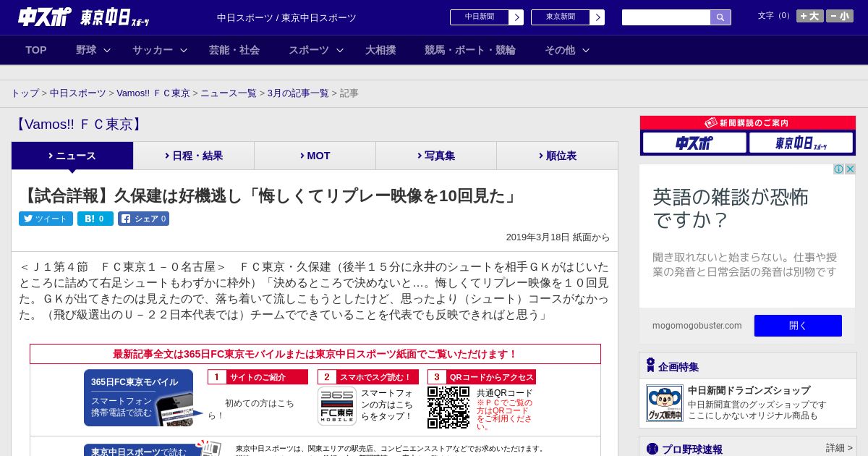Click the 東京中日スポーツ logo in the header
Image resolution: width=868 pixels, height=456 pixels.
pos(115,18)
